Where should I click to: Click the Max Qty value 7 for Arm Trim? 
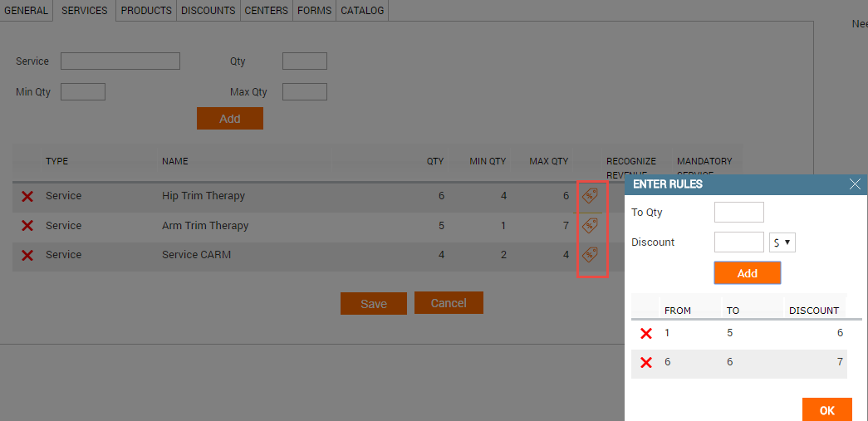pos(566,226)
